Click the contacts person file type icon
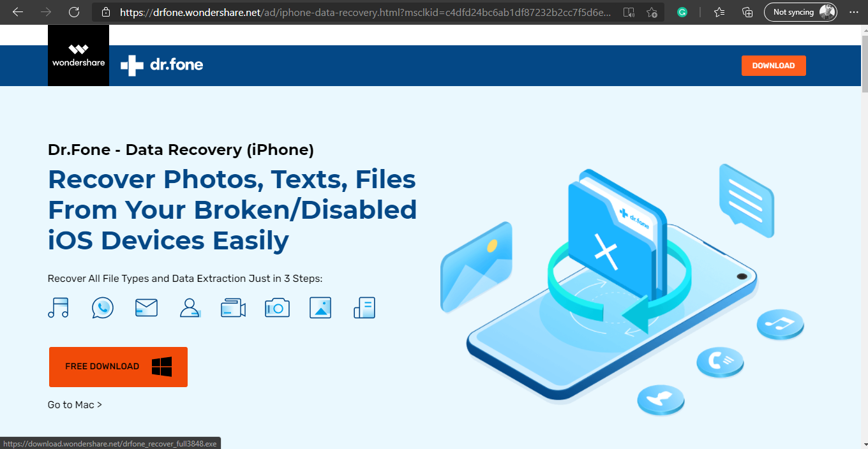 click(190, 308)
